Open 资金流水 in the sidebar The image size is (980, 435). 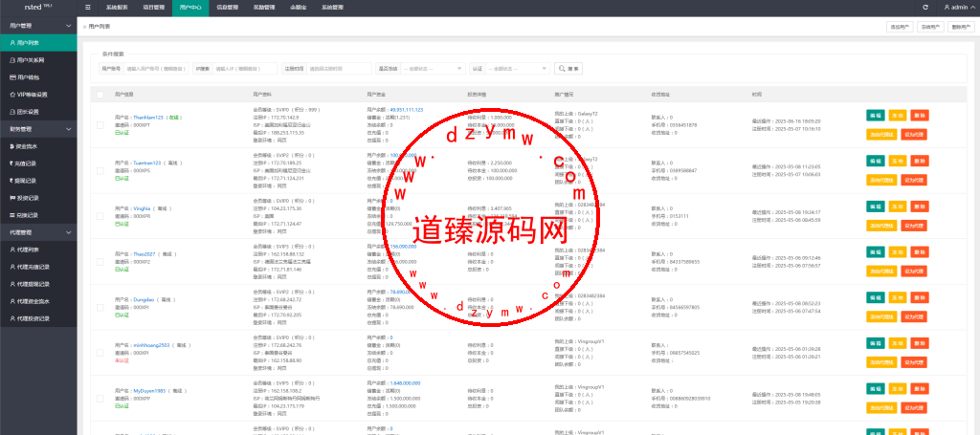(38, 146)
